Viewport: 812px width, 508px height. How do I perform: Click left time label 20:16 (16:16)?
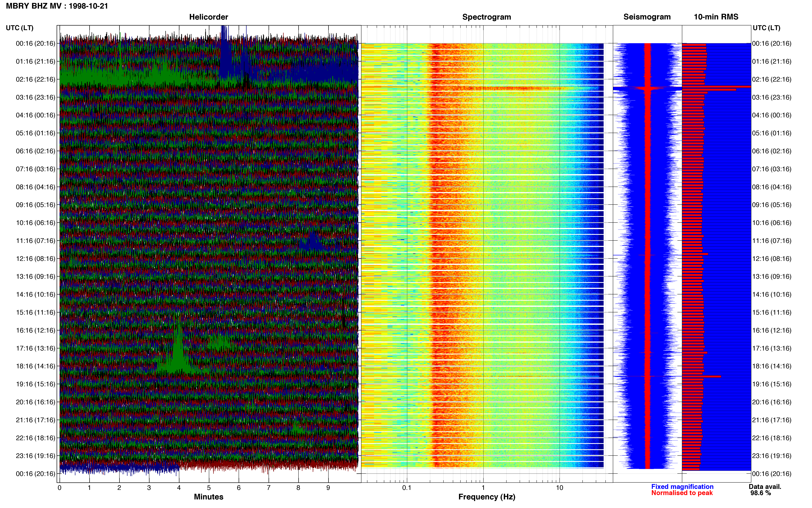[36, 402]
